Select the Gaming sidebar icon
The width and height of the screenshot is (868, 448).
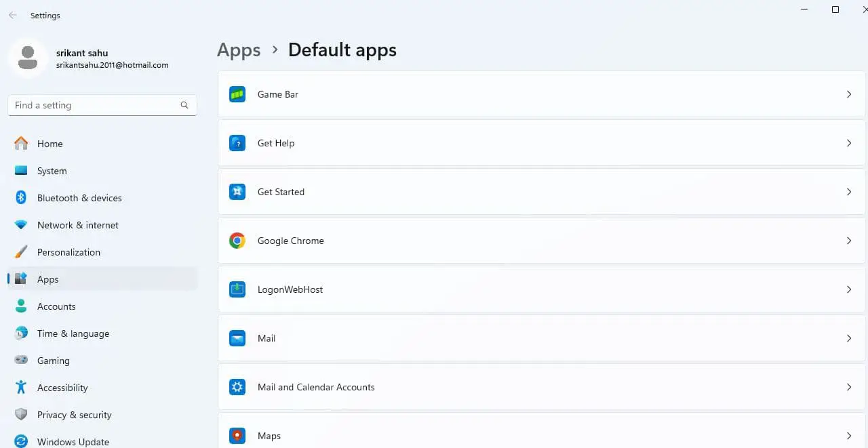point(20,361)
